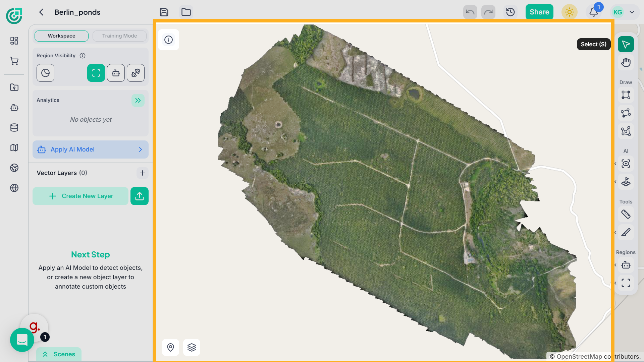This screenshot has width=644, height=362.
Task: Open notifications bell
Action: pyautogui.click(x=594, y=12)
